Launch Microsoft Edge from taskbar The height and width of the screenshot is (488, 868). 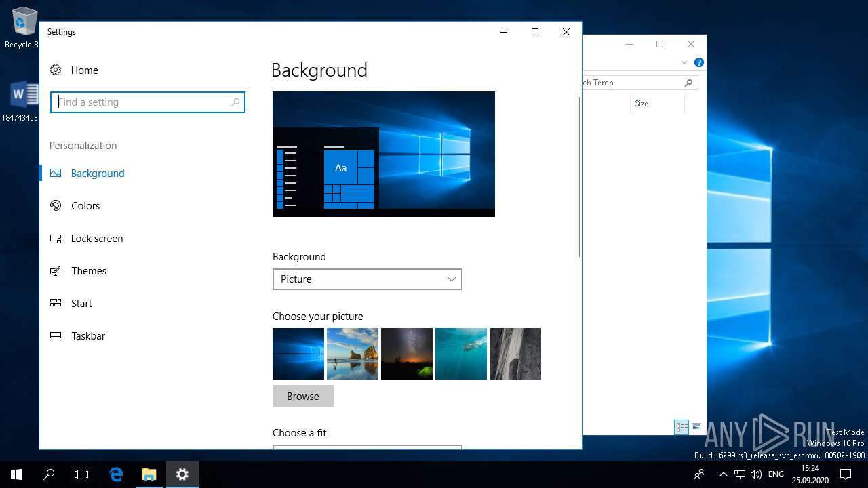click(116, 474)
